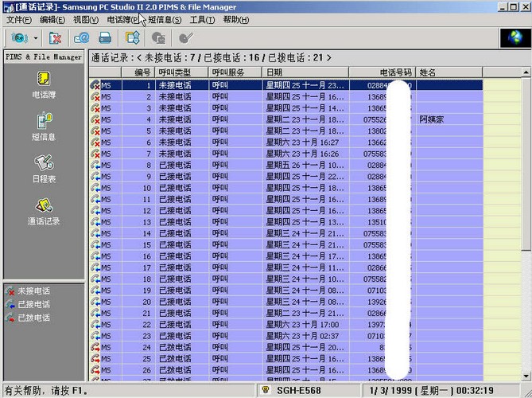Open the dropdown arrow beside the connection icon
Screen dimensions: 532x398
tap(35, 38)
